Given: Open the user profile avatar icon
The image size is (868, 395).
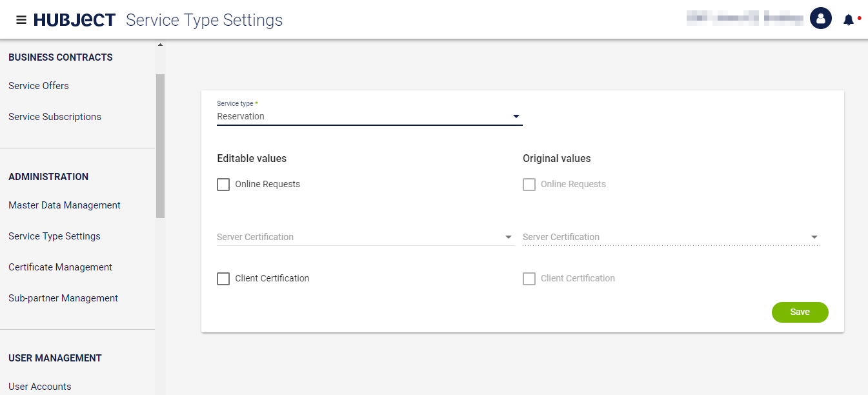Looking at the screenshot, I should 820,19.
